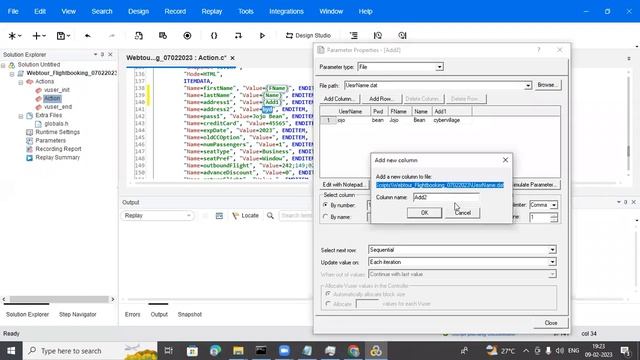Select the By name radio button

pyautogui.click(x=325, y=217)
